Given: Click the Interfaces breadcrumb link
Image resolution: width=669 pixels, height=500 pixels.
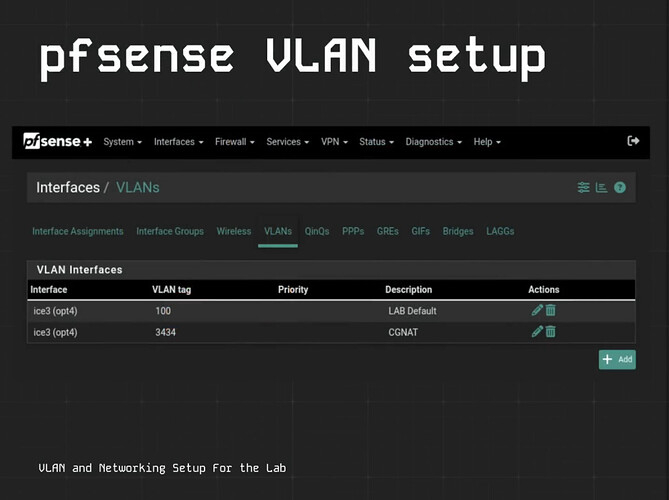Looking at the screenshot, I should [x=68, y=187].
